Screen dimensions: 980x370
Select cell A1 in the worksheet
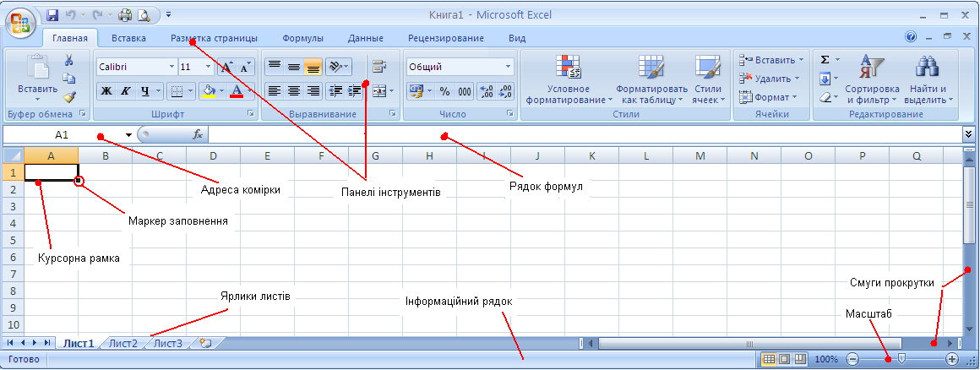[x=52, y=171]
